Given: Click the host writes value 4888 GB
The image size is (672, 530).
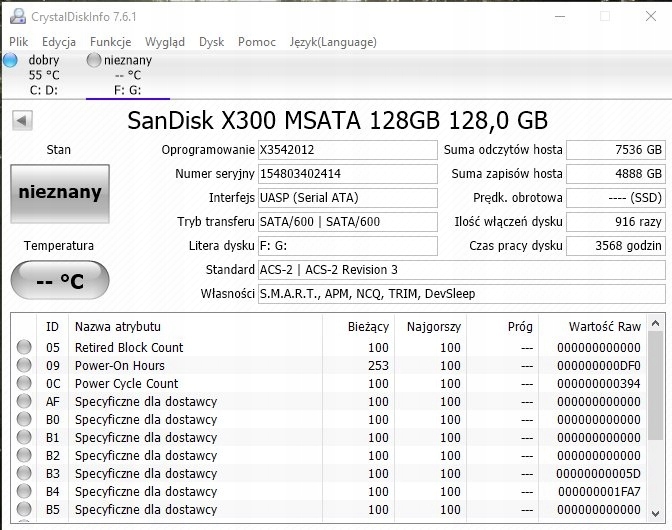Looking at the screenshot, I should [x=616, y=174].
